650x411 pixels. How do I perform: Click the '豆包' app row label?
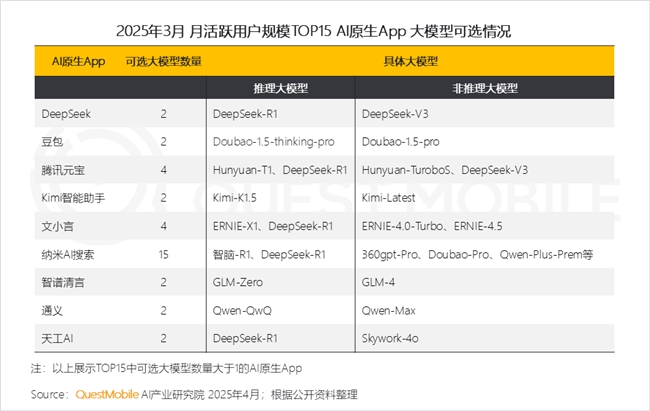click(x=51, y=143)
